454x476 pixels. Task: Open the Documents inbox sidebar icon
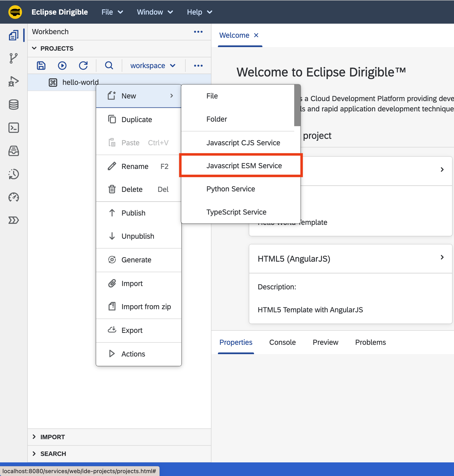14,151
